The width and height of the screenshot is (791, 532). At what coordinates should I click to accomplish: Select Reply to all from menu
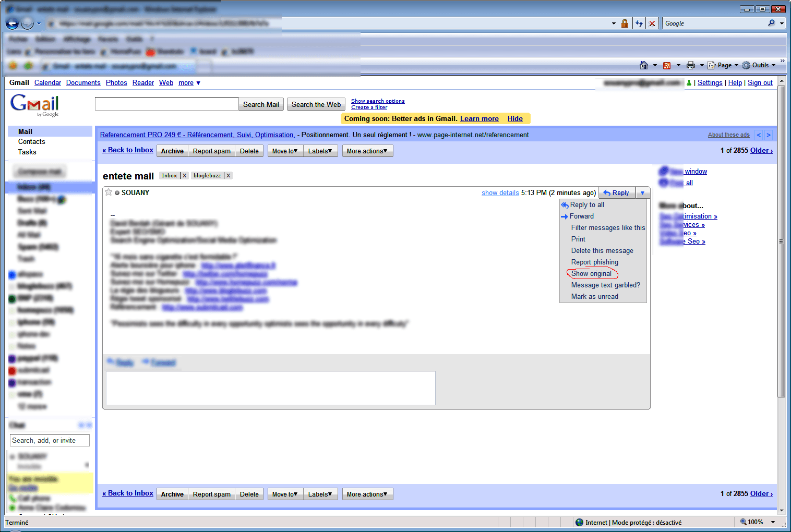click(x=587, y=205)
